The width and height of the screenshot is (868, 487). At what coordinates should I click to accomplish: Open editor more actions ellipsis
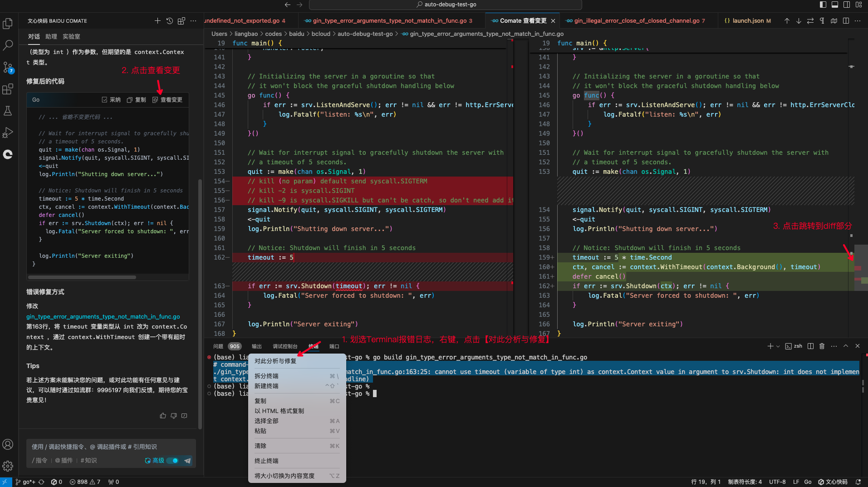pyautogui.click(x=858, y=21)
